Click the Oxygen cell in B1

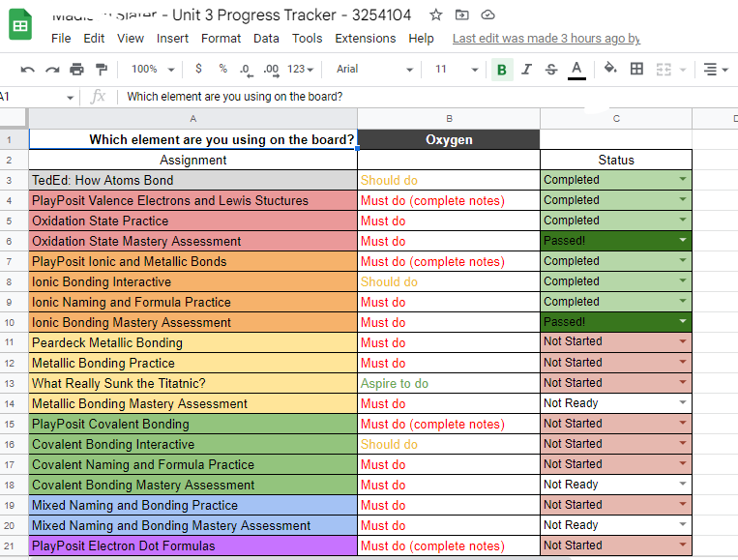tap(449, 140)
